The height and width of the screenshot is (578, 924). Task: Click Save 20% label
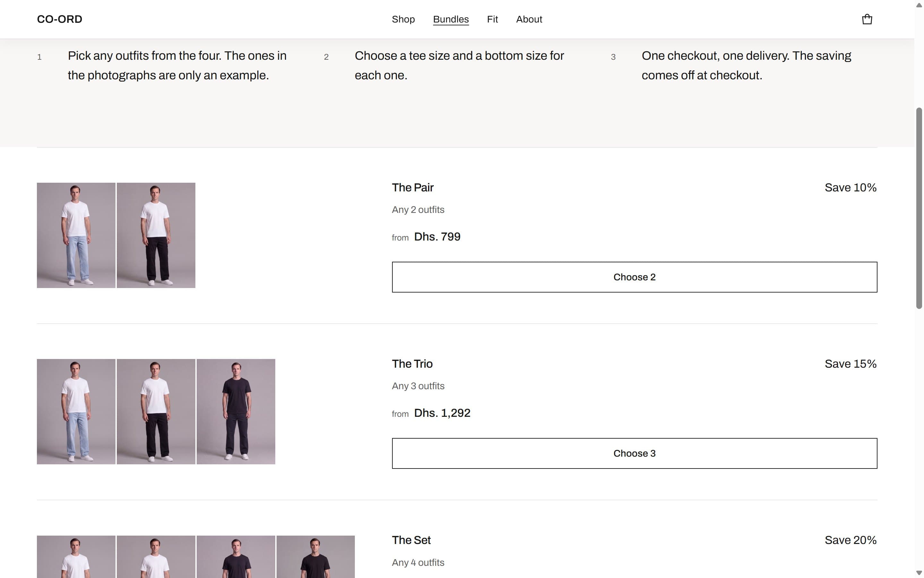click(x=850, y=540)
